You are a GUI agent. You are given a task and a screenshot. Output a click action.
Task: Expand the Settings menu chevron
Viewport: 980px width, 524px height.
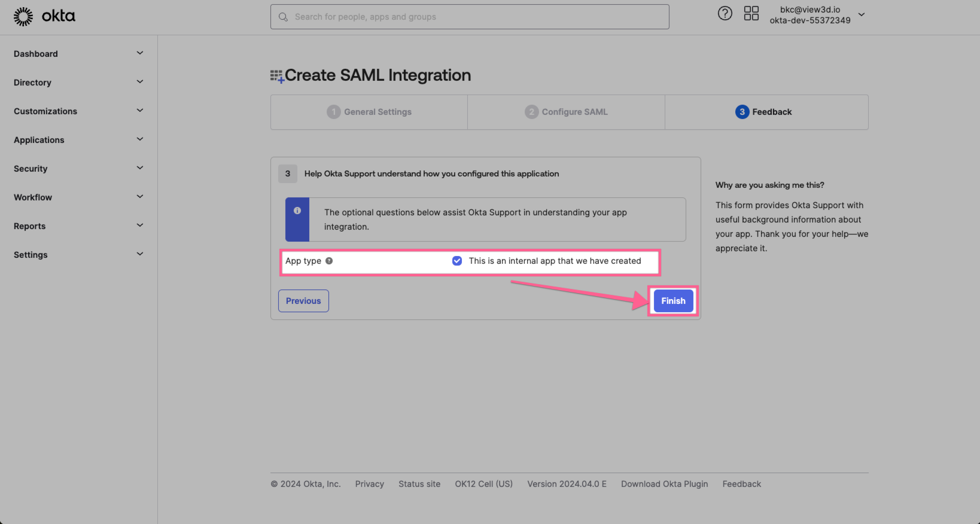140,254
